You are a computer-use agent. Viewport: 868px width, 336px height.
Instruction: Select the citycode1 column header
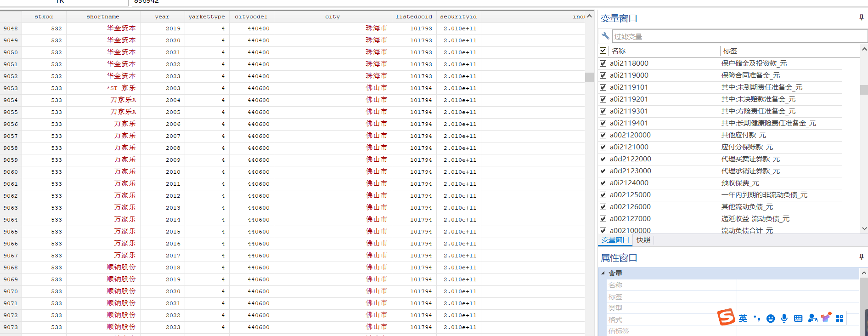251,17
